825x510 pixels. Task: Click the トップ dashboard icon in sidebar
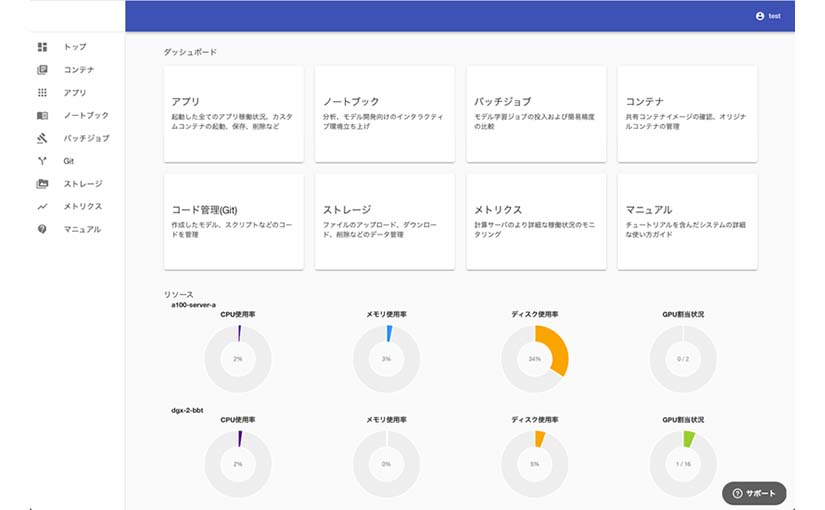pyautogui.click(x=42, y=47)
